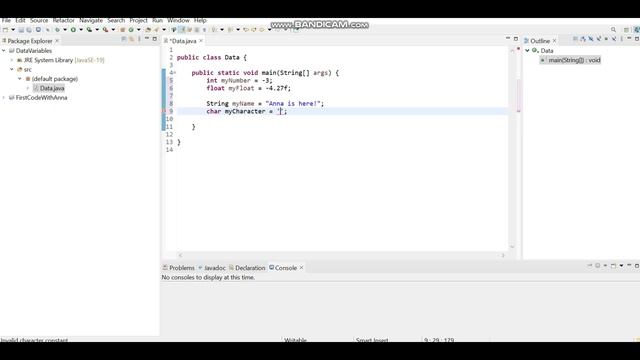
Task: Switch to the Problems tab
Action: (x=178, y=268)
